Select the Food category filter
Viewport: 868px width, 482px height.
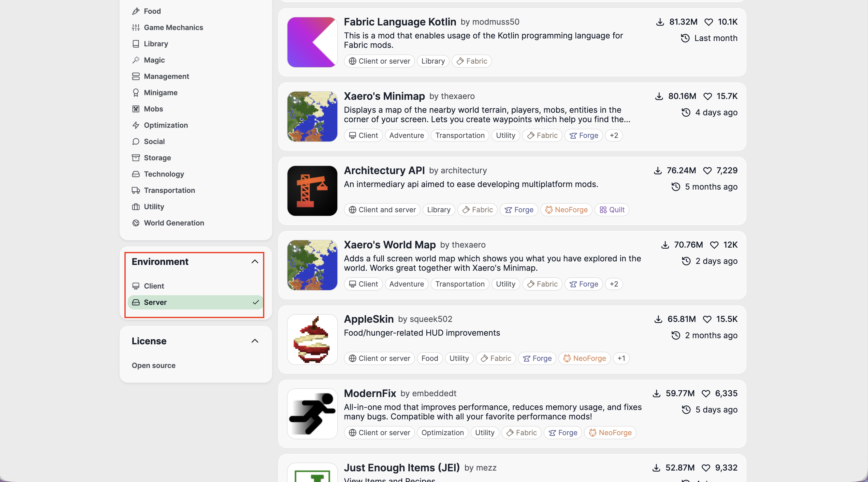[x=195, y=11]
